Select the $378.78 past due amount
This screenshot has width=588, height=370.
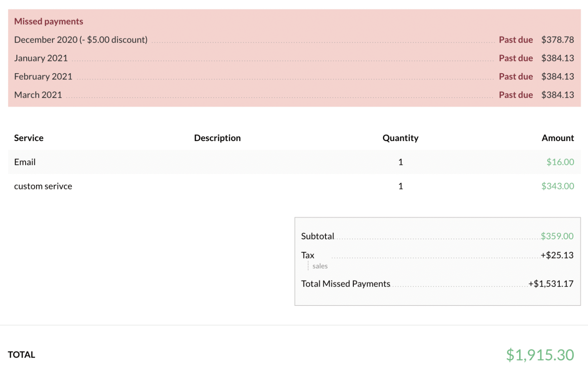point(557,40)
